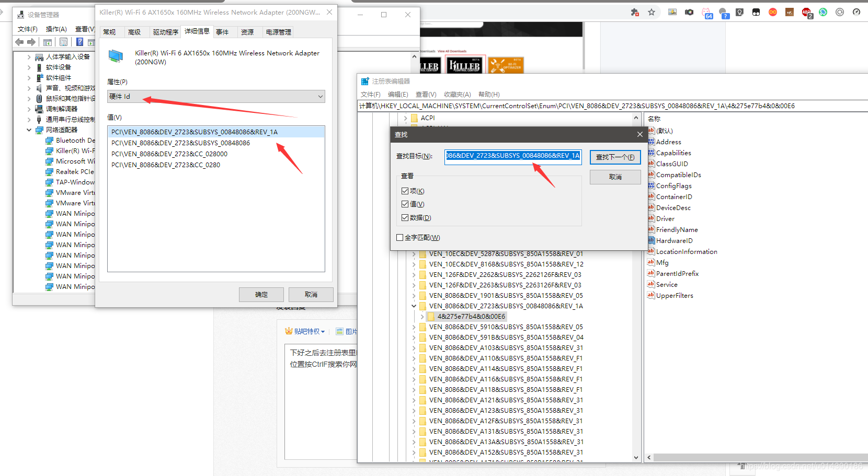This screenshot has width=868, height=476.
Task: Uncheck the 值(V) checkbox in Find dialog
Action: [405, 204]
